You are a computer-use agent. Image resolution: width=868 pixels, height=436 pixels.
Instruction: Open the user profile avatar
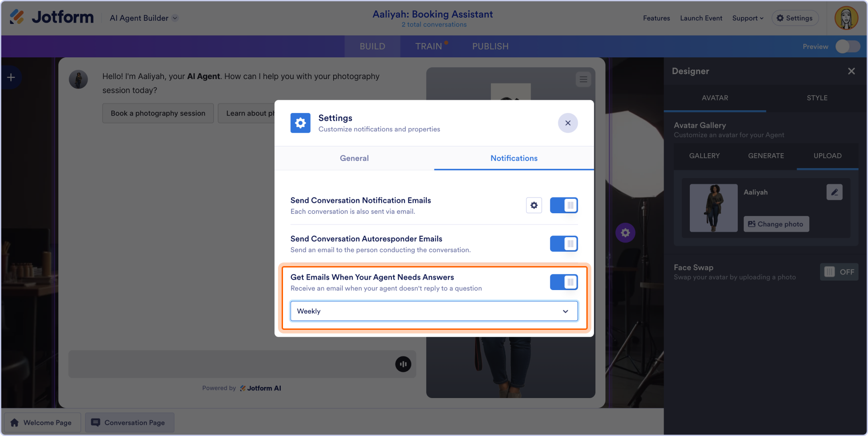(846, 18)
